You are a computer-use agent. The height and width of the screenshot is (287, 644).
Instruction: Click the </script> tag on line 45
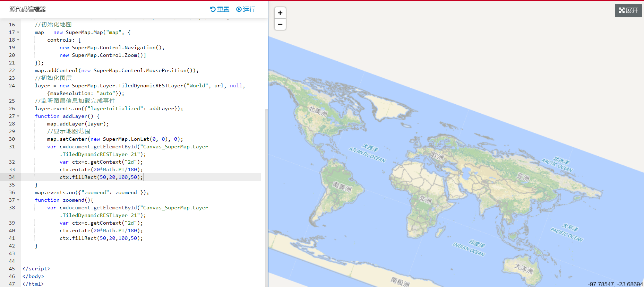click(x=36, y=269)
